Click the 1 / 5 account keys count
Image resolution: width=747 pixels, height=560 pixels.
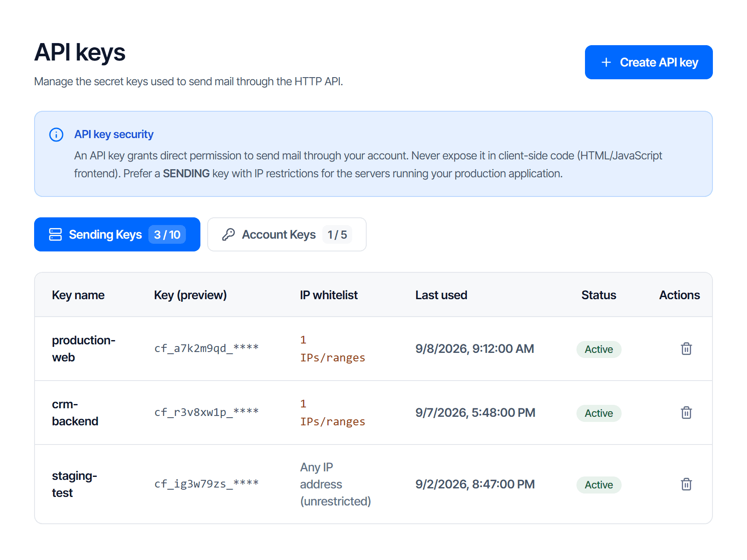[x=337, y=234]
